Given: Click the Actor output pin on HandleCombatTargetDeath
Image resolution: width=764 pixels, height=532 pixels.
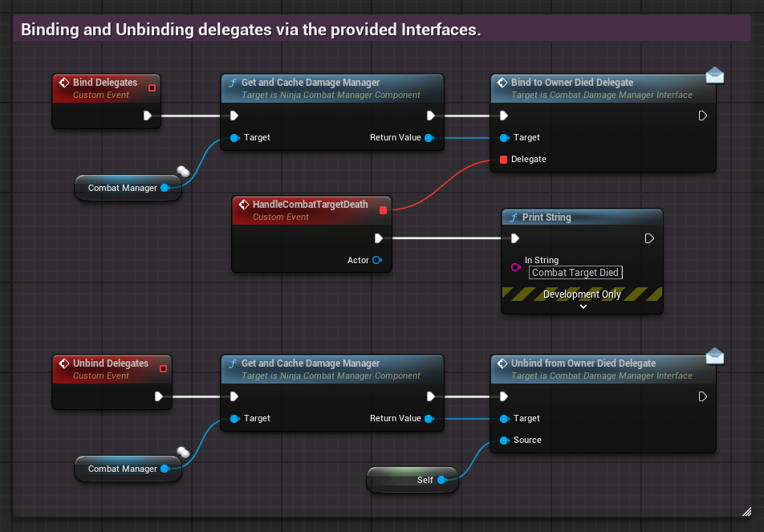Looking at the screenshot, I should click(x=377, y=260).
